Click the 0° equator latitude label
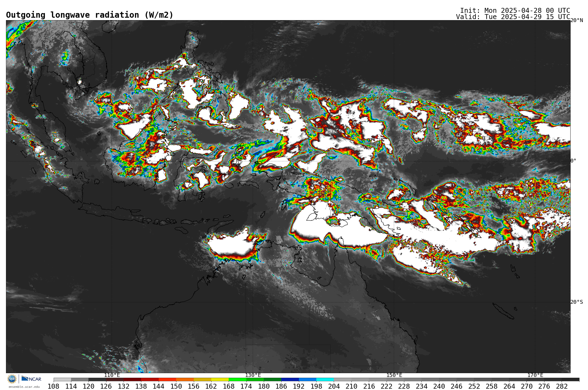This screenshot has width=588, height=390. (x=573, y=161)
